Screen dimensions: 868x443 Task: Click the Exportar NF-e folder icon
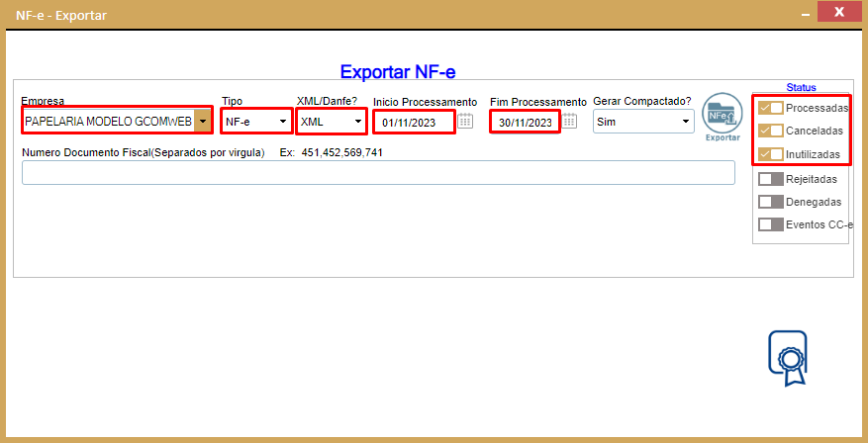coord(722,115)
